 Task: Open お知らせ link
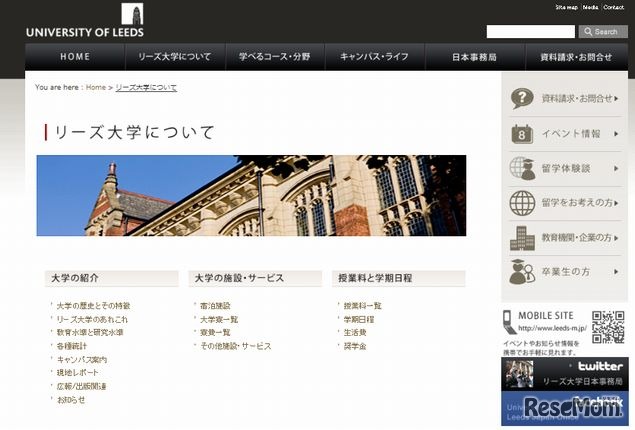coord(71,400)
